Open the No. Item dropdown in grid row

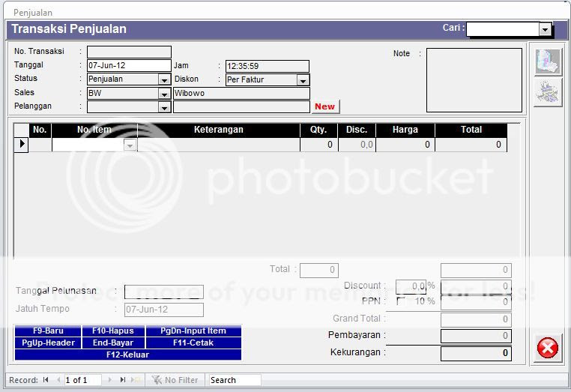130,145
